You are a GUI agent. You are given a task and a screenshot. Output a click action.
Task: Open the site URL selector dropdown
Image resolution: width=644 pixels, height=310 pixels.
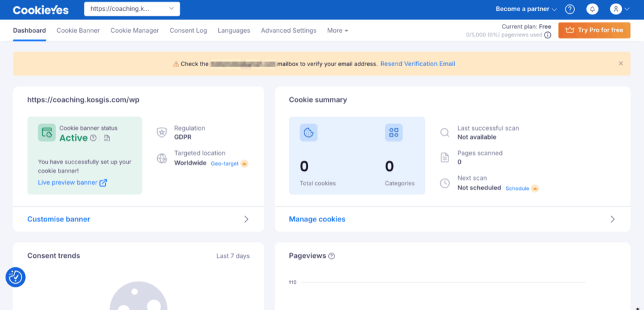tap(132, 9)
